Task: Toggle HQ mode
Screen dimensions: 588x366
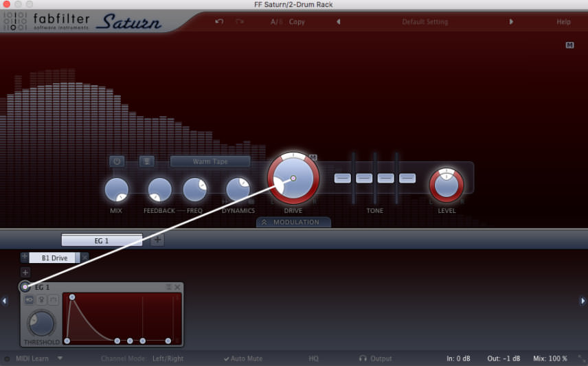Action: click(x=313, y=358)
